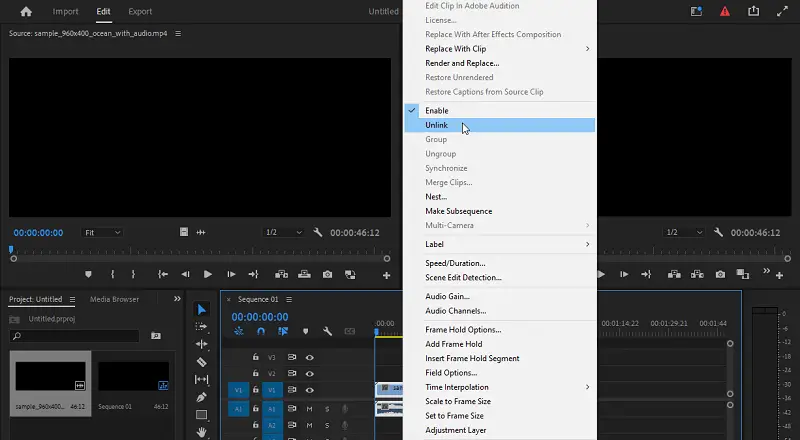Open Media Browser tab

point(114,299)
